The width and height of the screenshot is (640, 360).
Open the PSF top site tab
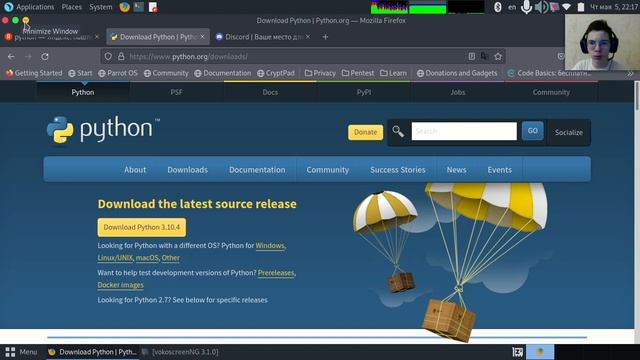[x=176, y=92]
